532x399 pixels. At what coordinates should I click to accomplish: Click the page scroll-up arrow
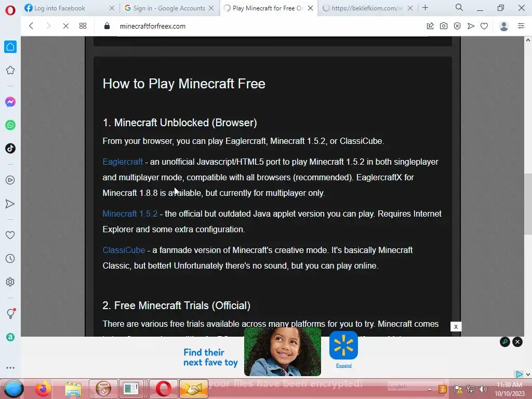(x=528, y=40)
